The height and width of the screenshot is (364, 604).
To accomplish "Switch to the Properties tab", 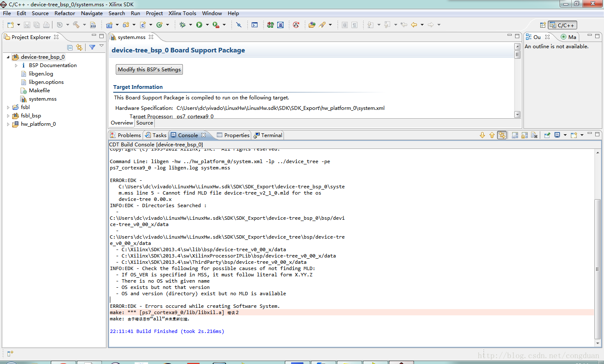I will click(x=233, y=135).
